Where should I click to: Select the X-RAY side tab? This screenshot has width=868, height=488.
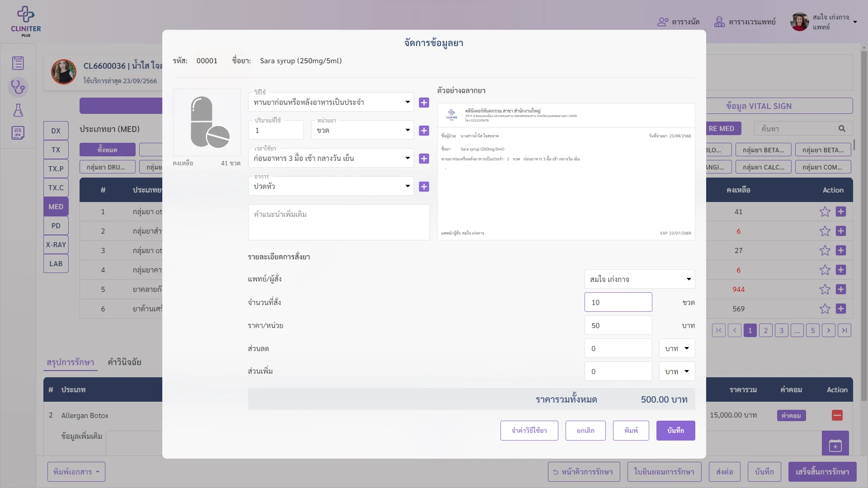click(x=56, y=244)
